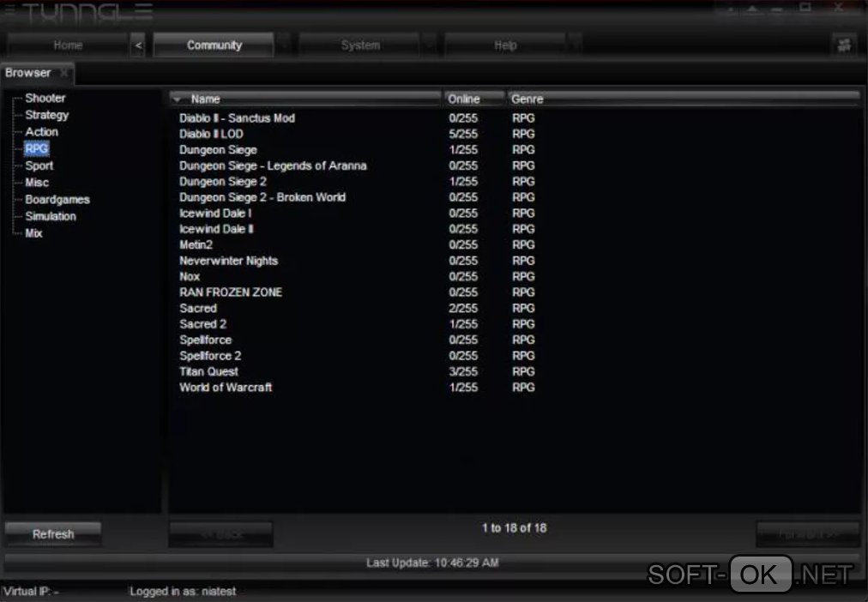Click the 2/255 online count
Viewport: 868px width, 602px height.
(463, 308)
